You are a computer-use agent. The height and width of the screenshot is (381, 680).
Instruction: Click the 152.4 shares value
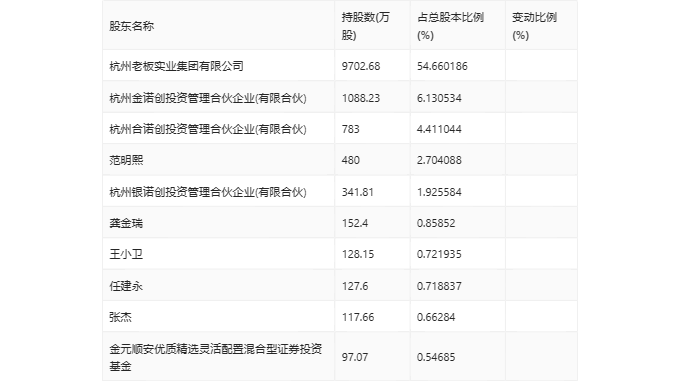tap(355, 223)
